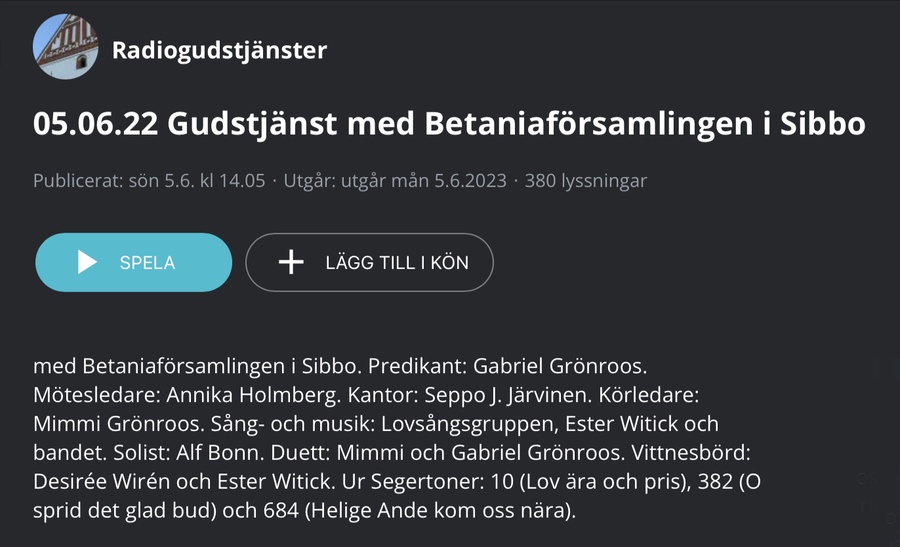Click the Publicerat date text
Screen dimensions: 900x547
[x=149, y=181]
